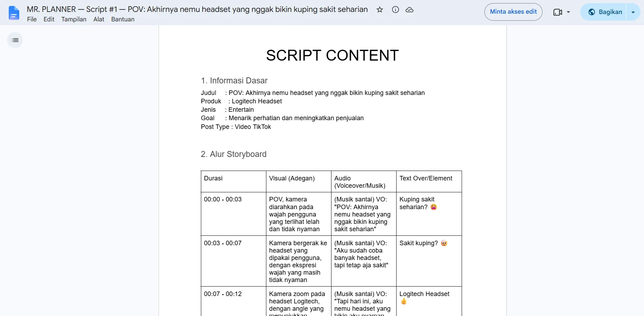The image size is (644, 316).
Task: Click the Google Docs home icon
Action: pos(14,13)
